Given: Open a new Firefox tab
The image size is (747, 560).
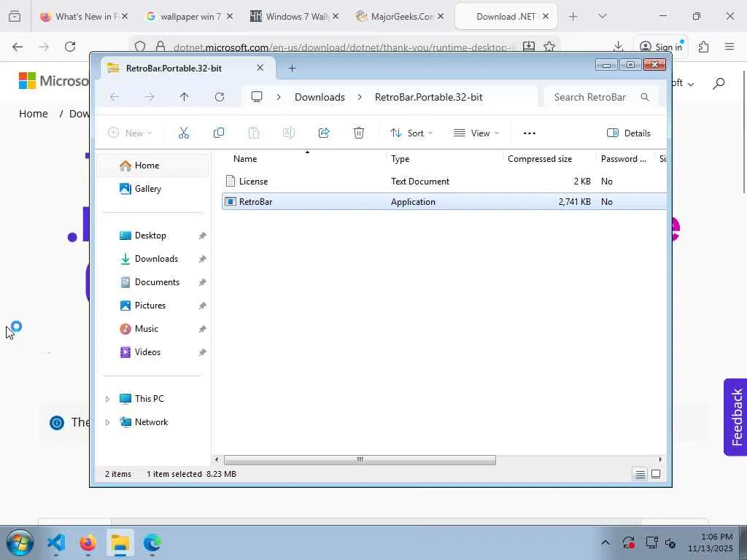Looking at the screenshot, I should (x=573, y=17).
